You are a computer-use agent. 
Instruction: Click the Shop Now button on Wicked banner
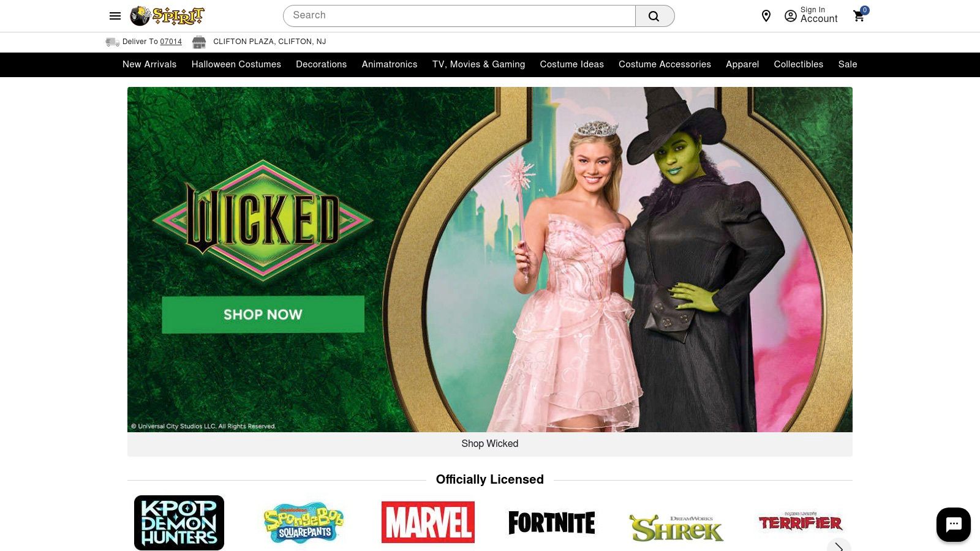(x=263, y=314)
